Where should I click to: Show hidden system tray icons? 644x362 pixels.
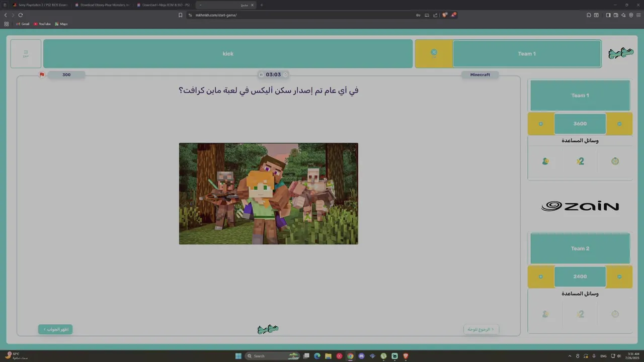click(570, 356)
